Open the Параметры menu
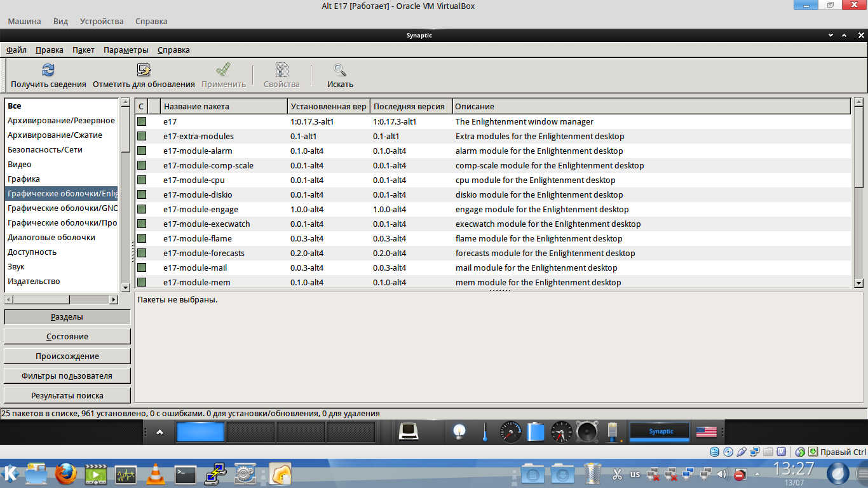The height and width of the screenshot is (488, 868). click(126, 50)
